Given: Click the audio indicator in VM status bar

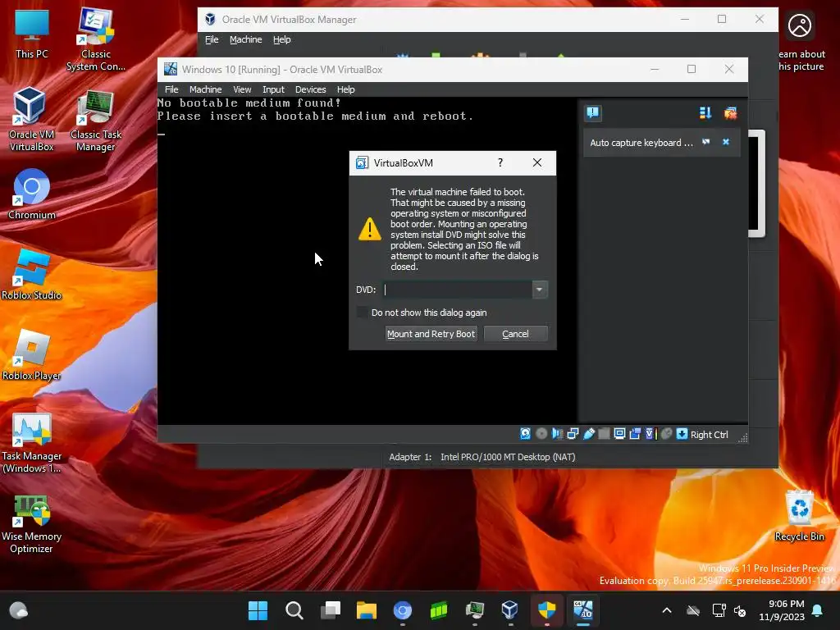Looking at the screenshot, I should pyautogui.click(x=557, y=434).
